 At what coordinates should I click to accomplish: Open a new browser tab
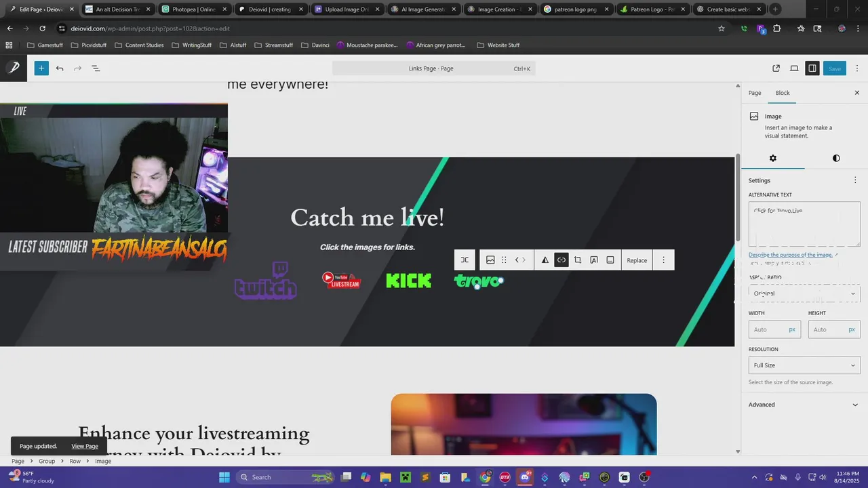(x=775, y=9)
